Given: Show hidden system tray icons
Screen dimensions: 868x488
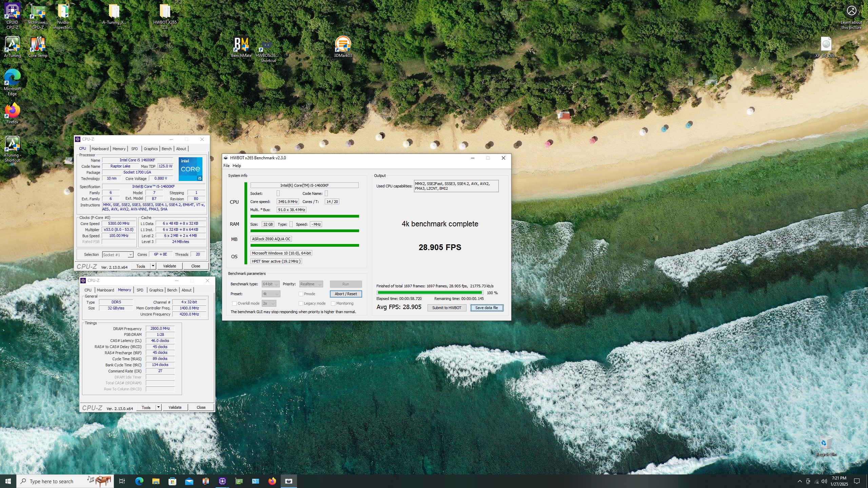Looking at the screenshot, I should [800, 481].
